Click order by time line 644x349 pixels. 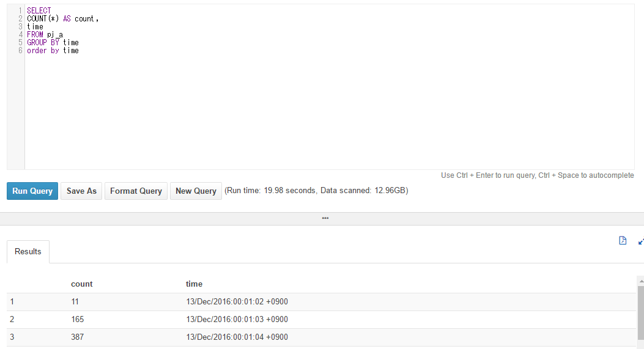tap(53, 51)
